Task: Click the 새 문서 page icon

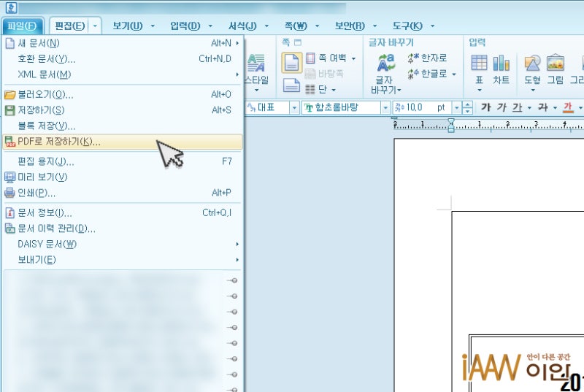Action: click(10, 43)
